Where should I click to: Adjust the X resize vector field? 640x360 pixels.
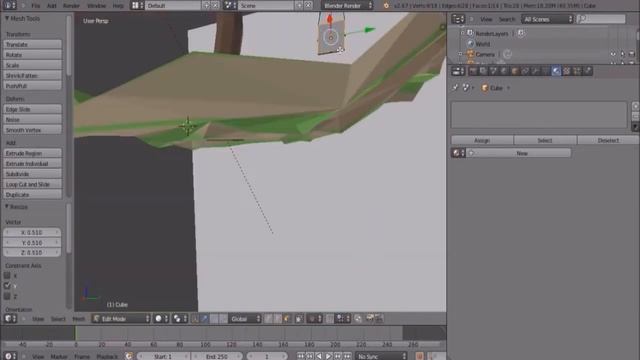click(x=32, y=232)
